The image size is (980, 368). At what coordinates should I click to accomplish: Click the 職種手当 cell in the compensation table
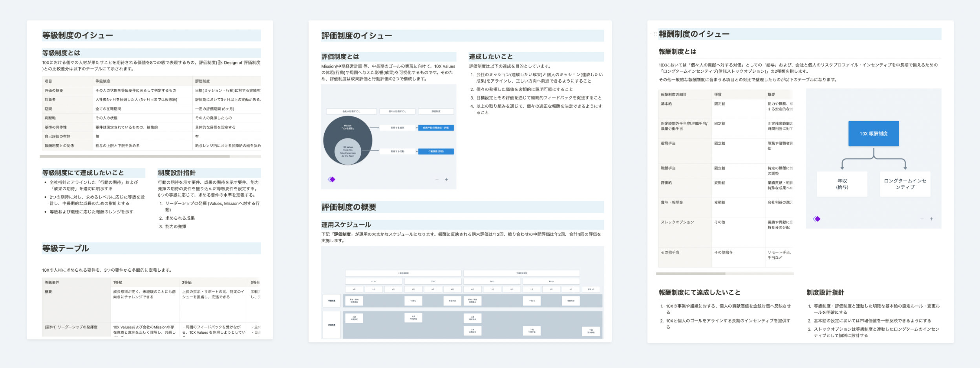click(x=685, y=171)
